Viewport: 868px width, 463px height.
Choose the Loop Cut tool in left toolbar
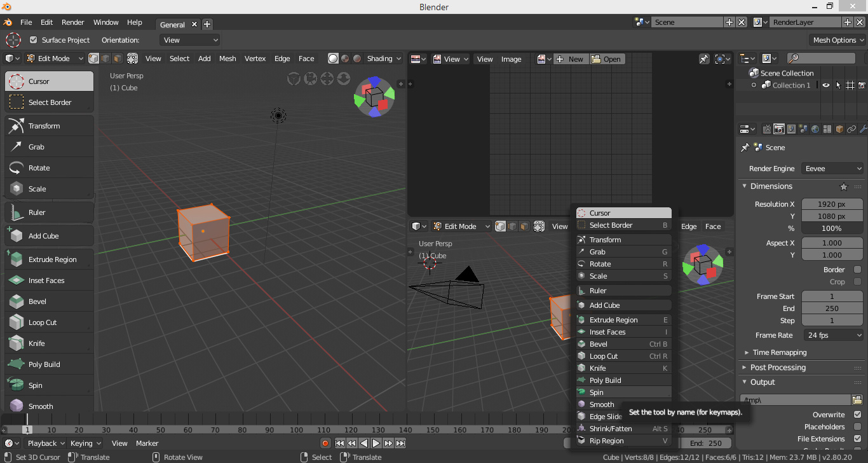click(x=50, y=322)
